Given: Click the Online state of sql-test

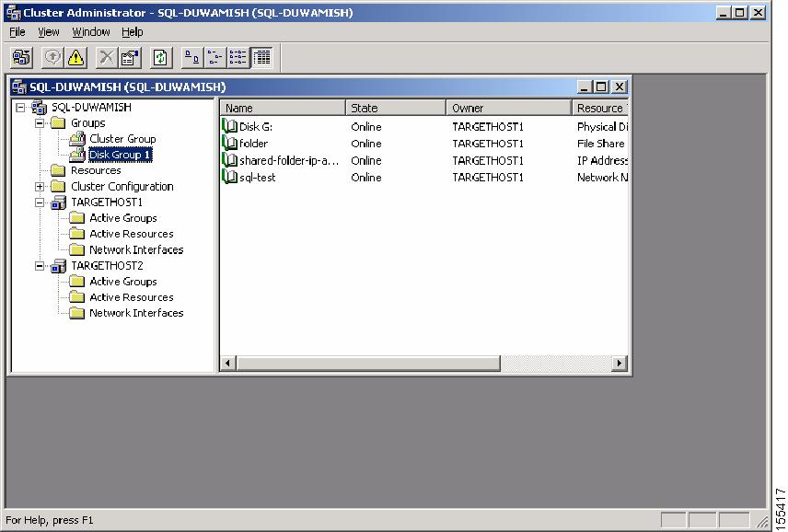Looking at the screenshot, I should click(365, 178).
